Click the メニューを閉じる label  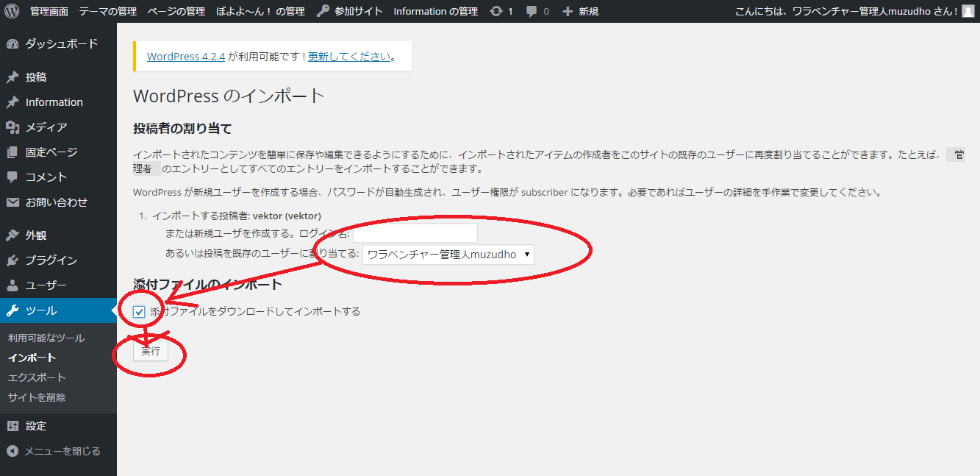62,451
